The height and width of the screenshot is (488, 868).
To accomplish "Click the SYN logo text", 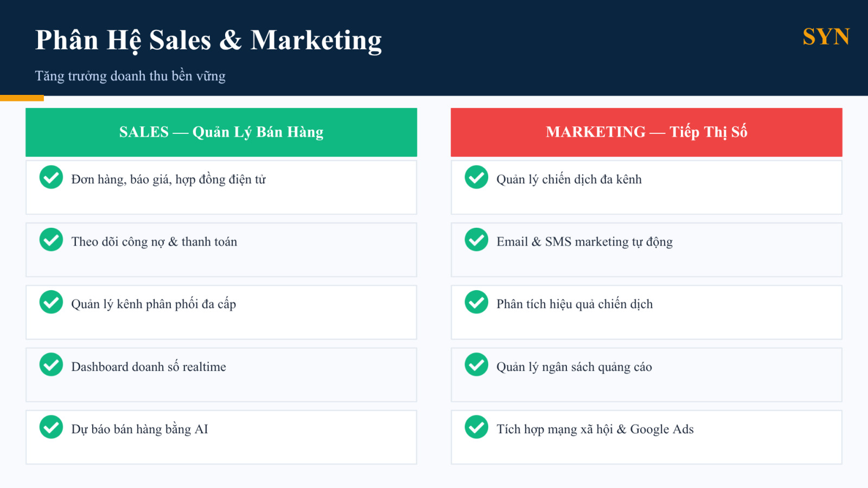I will click(x=826, y=37).
